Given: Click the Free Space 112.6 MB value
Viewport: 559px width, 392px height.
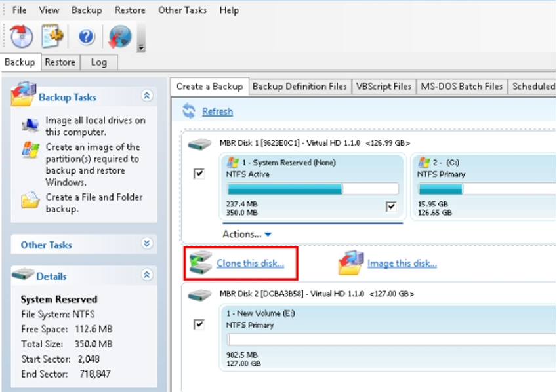Looking at the screenshot, I should click(93, 329).
